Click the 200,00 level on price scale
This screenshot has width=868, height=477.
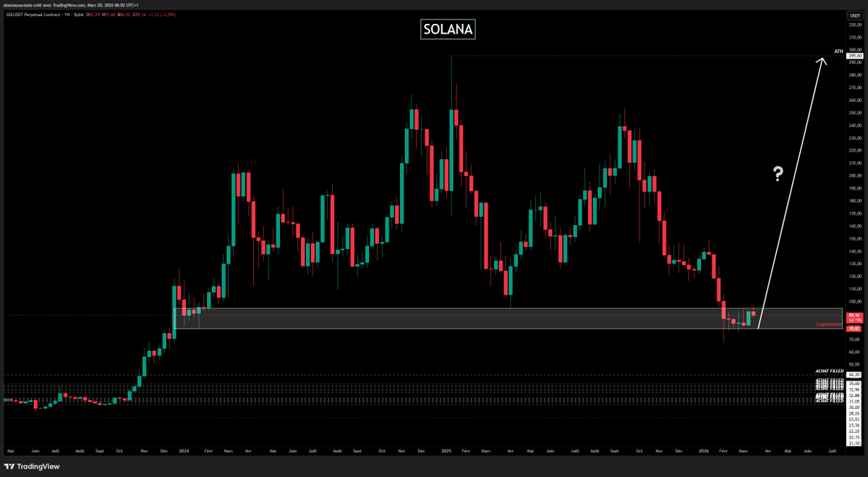pyautogui.click(x=854, y=175)
